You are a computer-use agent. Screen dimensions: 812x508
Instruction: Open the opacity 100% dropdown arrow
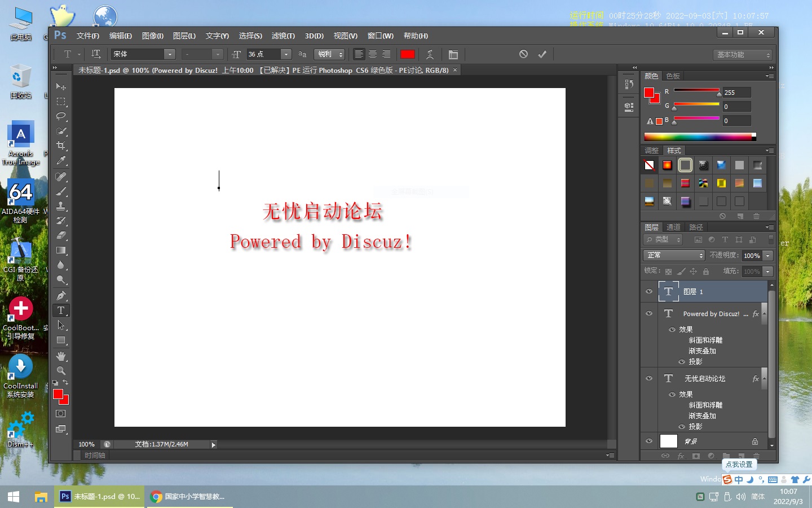click(x=767, y=256)
